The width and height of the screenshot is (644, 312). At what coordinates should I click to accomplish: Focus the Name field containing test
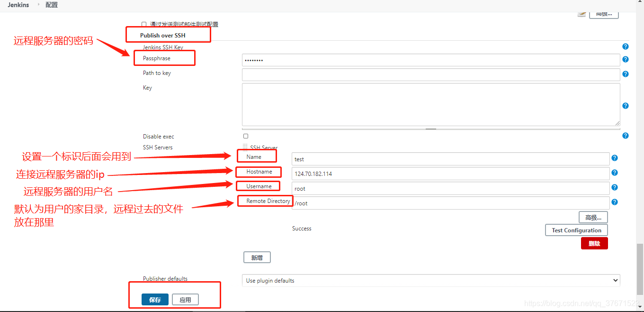coord(450,159)
